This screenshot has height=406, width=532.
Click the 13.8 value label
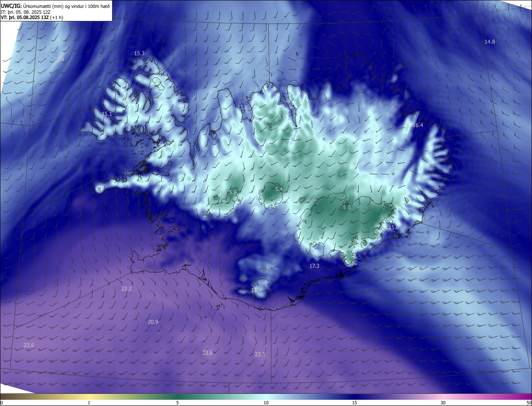[x=242, y=107]
